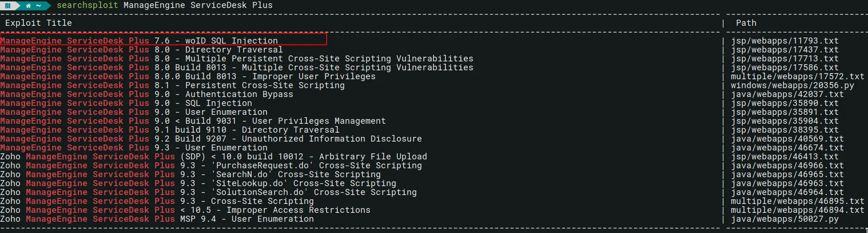Click the path windows/webapps/20356.py

[x=792, y=85]
